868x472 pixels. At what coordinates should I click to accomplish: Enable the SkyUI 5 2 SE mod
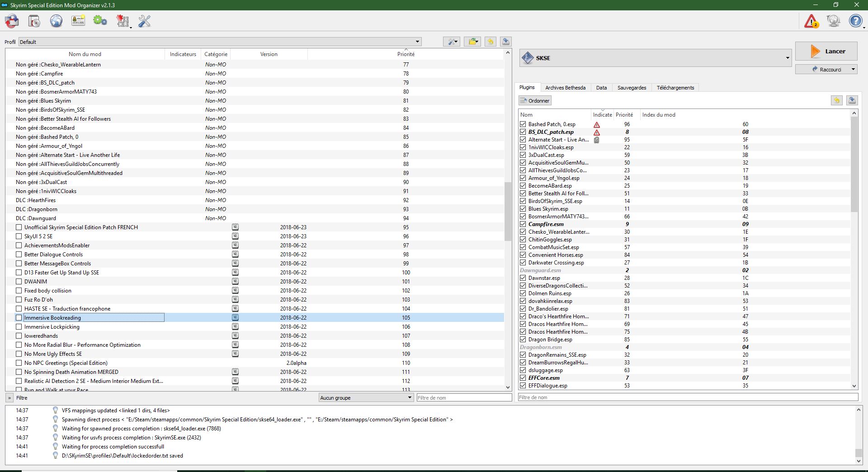pyautogui.click(x=19, y=236)
